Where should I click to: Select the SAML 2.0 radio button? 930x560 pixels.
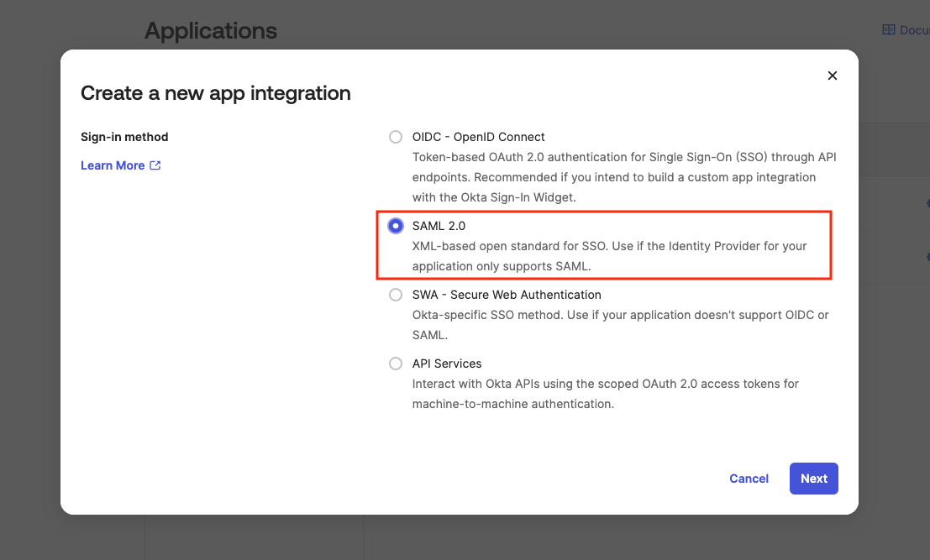click(x=396, y=226)
